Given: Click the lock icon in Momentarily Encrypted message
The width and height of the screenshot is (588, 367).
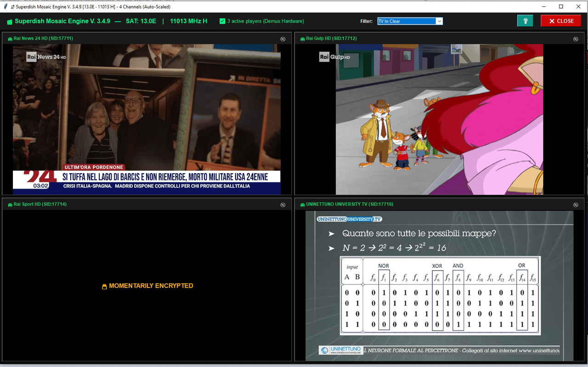Looking at the screenshot, I should (x=104, y=286).
